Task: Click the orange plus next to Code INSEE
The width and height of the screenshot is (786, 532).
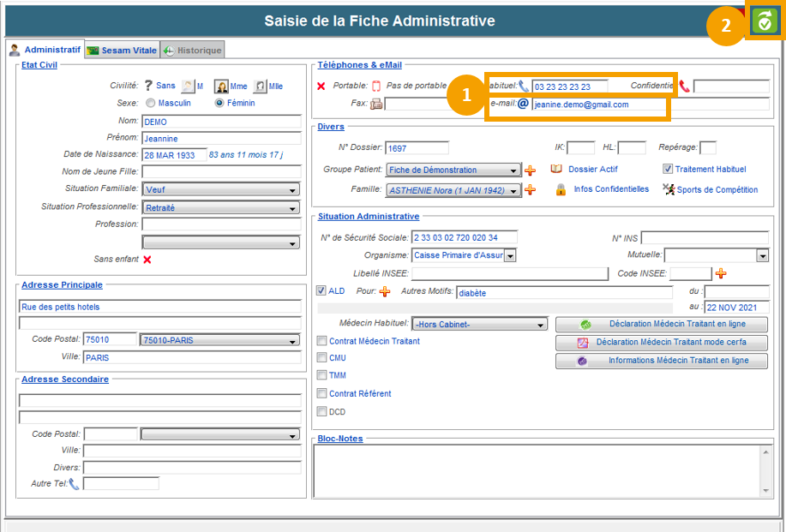Action: [x=721, y=273]
